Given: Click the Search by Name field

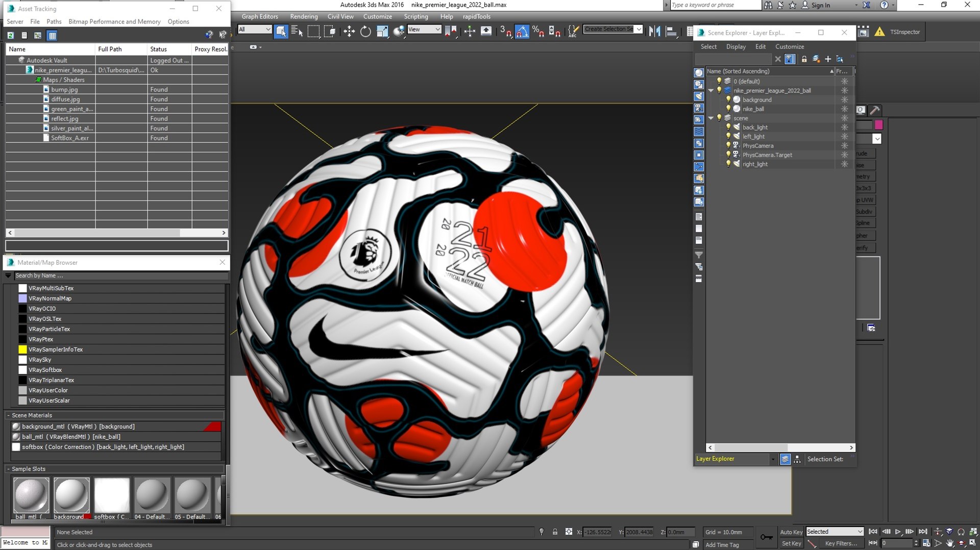Looking at the screenshot, I should 120,276.
